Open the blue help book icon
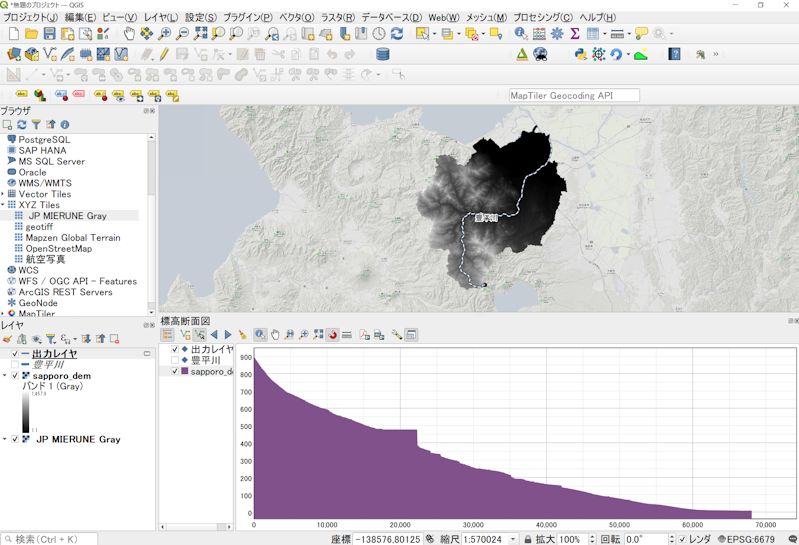The height and width of the screenshot is (545, 799). tap(674, 54)
